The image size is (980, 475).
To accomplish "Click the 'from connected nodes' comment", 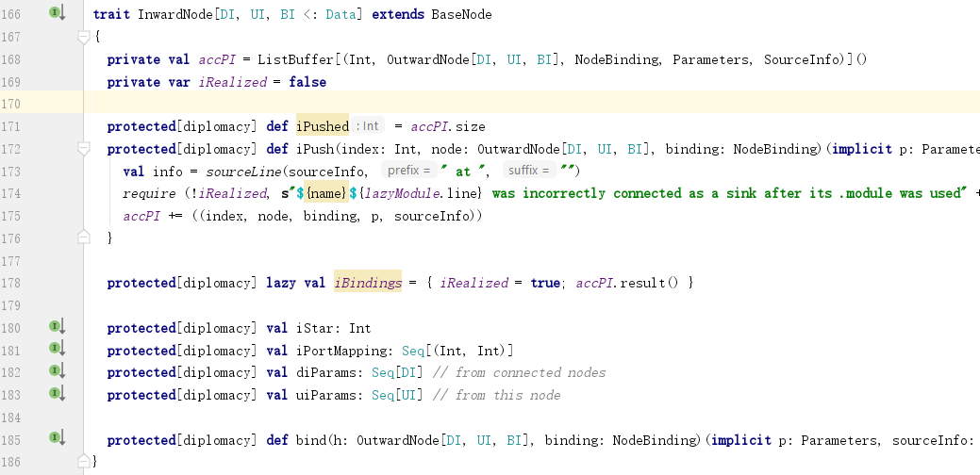I will (x=520, y=372).
